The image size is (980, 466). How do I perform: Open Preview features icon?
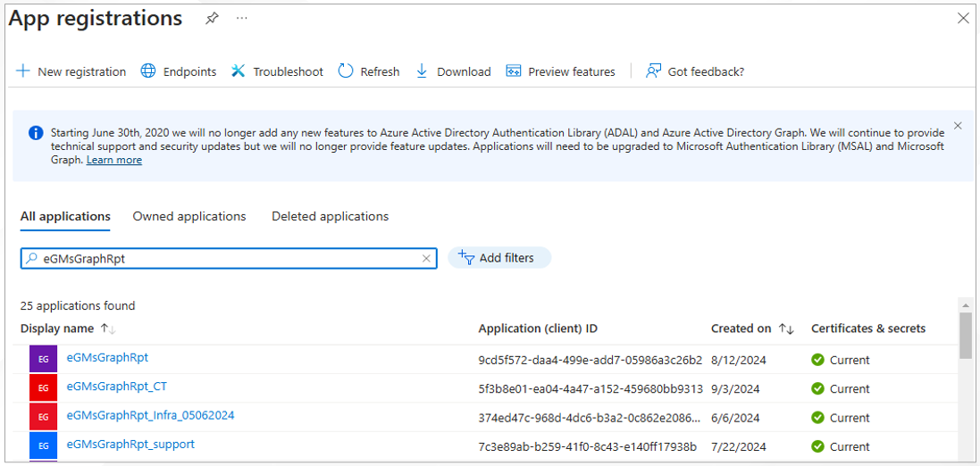pos(514,71)
